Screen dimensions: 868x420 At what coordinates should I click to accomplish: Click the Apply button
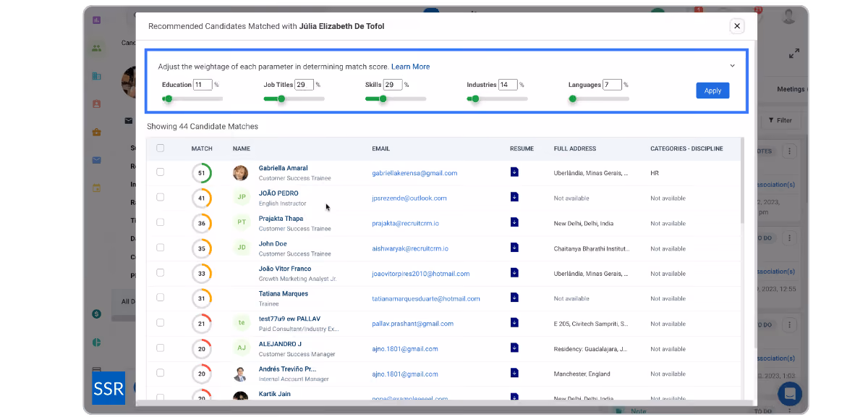(712, 91)
